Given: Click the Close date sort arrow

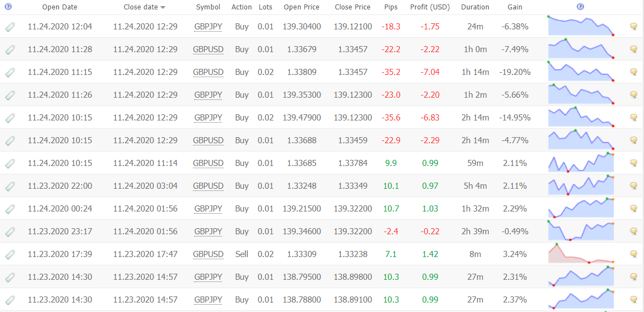Looking at the screenshot, I should [163, 7].
